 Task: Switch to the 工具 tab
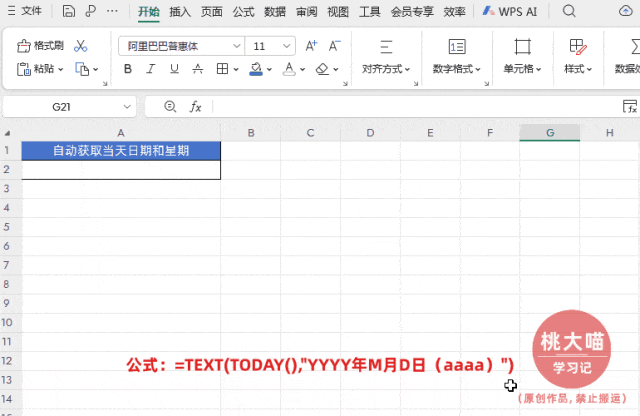coord(369,11)
